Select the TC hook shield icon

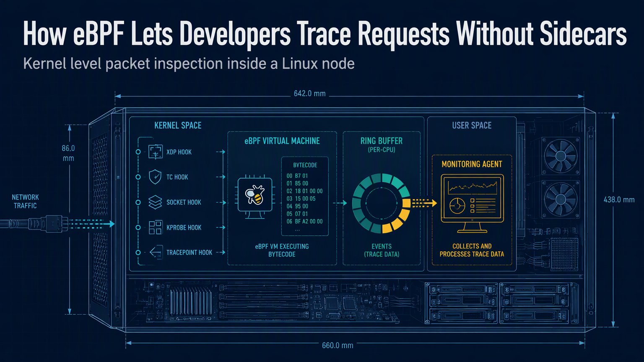(x=155, y=177)
